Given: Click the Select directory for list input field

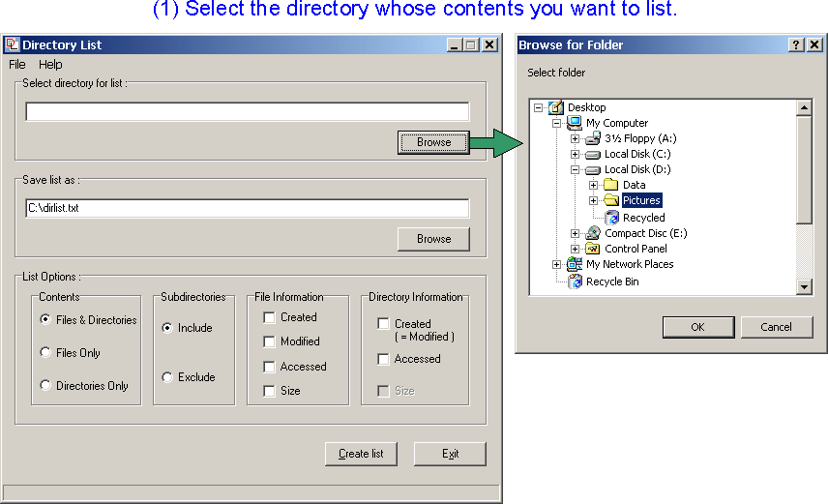Looking at the screenshot, I should (247, 111).
